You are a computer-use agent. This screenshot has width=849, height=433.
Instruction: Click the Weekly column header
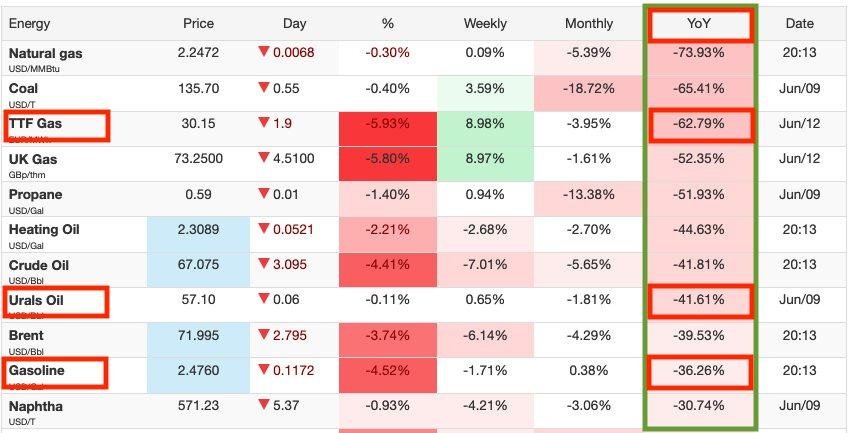(485, 23)
